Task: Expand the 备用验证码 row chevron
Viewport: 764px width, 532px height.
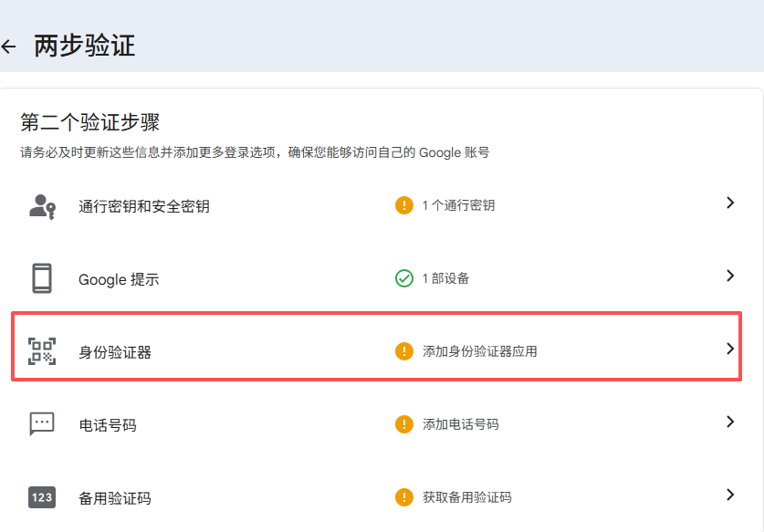Action: 730,495
